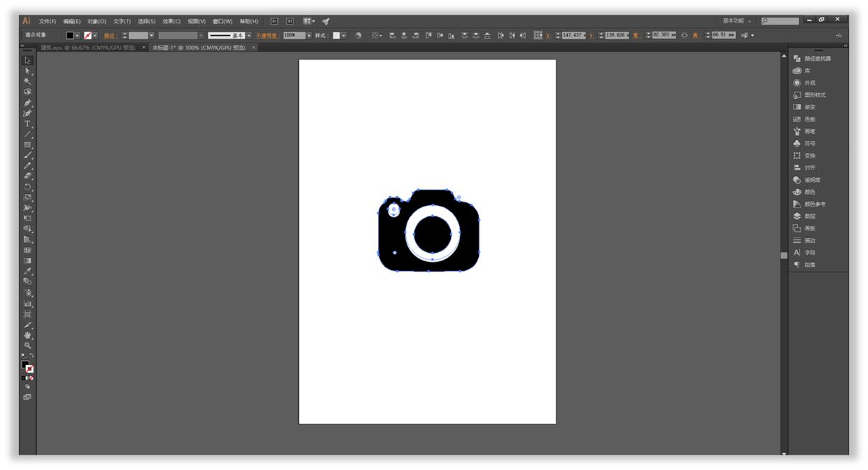The width and height of the screenshot is (868, 470).
Task: Select the Type tool
Action: (x=27, y=123)
